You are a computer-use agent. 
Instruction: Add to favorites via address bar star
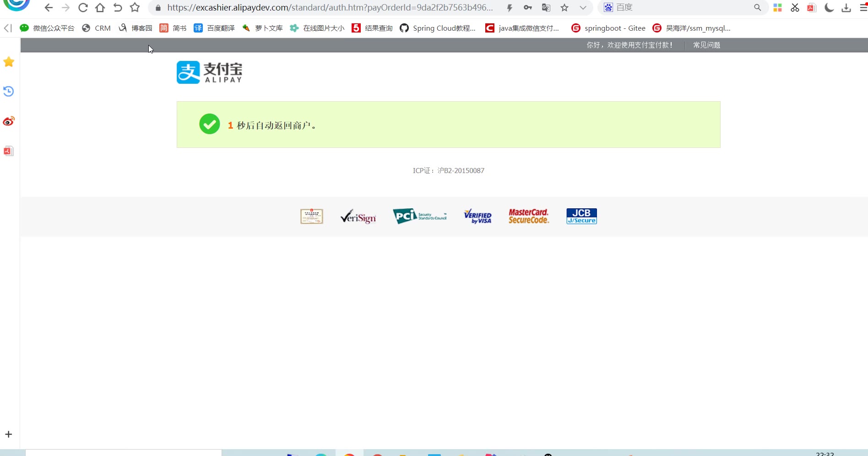(x=564, y=8)
